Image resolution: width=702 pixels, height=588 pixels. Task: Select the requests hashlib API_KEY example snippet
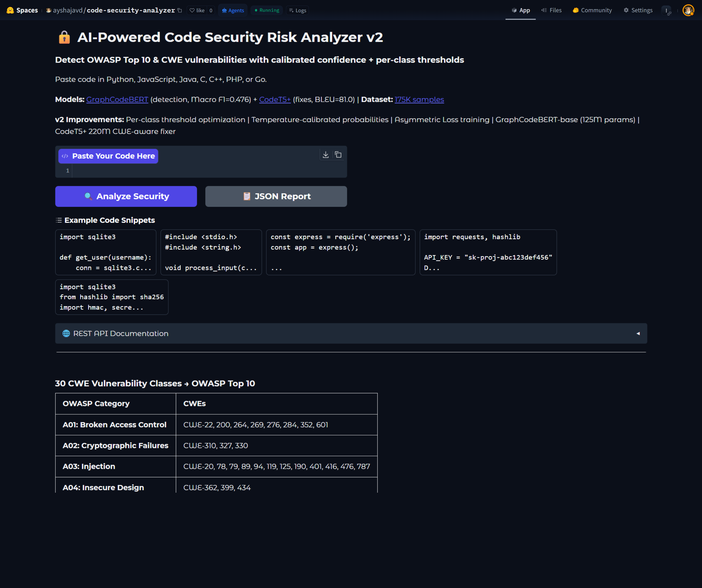tap(488, 252)
